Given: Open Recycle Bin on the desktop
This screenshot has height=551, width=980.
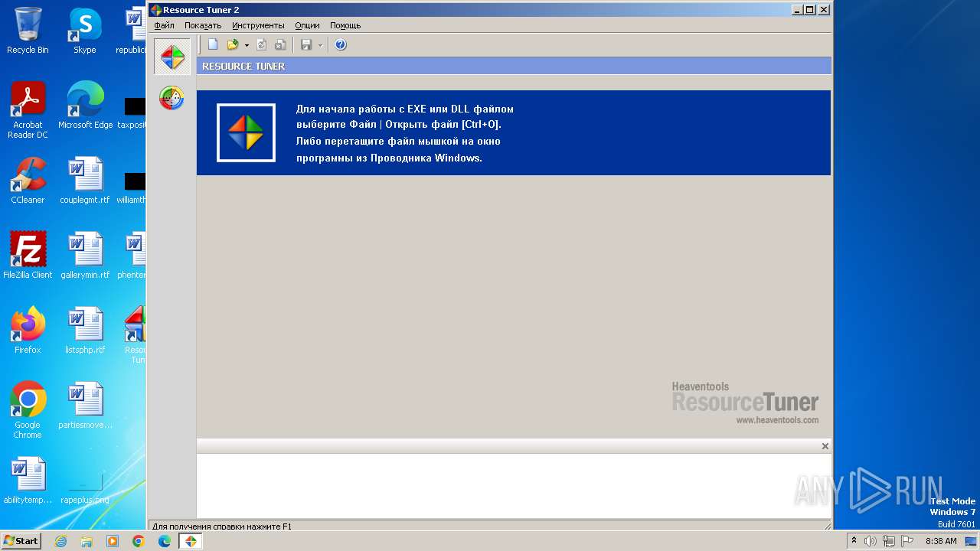Looking at the screenshot, I should (28, 31).
